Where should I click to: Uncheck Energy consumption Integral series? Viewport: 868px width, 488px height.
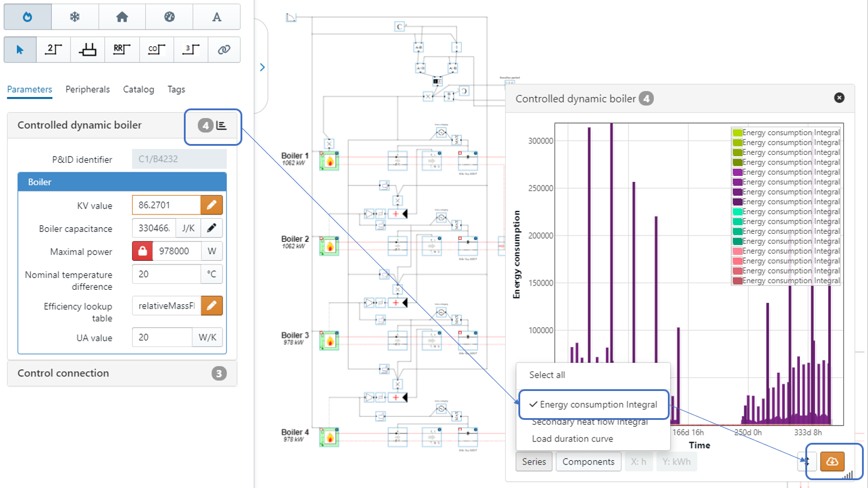(593, 404)
